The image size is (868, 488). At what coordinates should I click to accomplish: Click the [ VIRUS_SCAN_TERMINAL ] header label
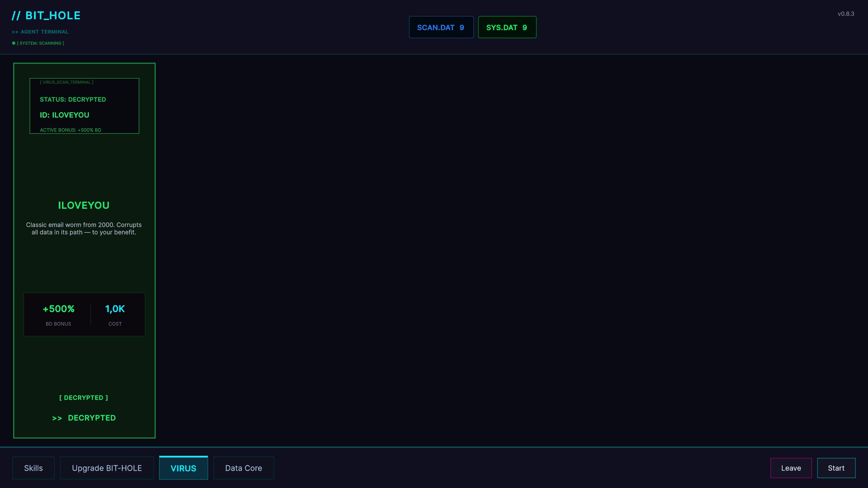[x=66, y=82]
